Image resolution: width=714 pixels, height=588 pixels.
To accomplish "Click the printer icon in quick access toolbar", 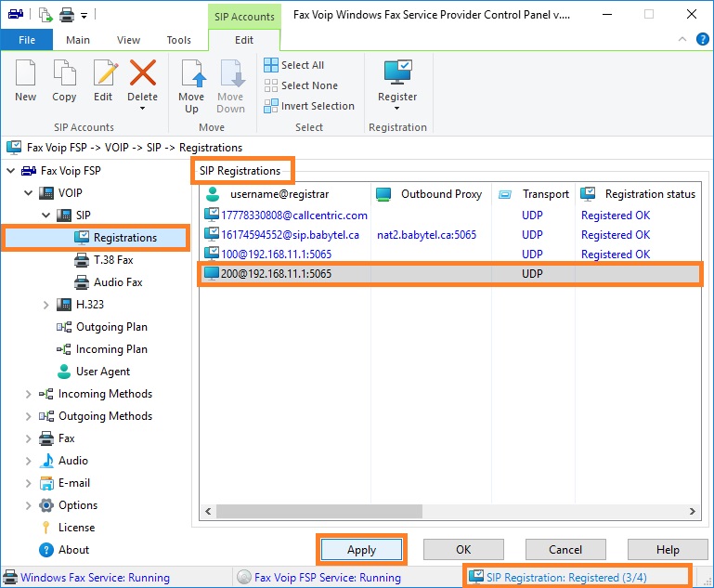I will tap(67, 16).
